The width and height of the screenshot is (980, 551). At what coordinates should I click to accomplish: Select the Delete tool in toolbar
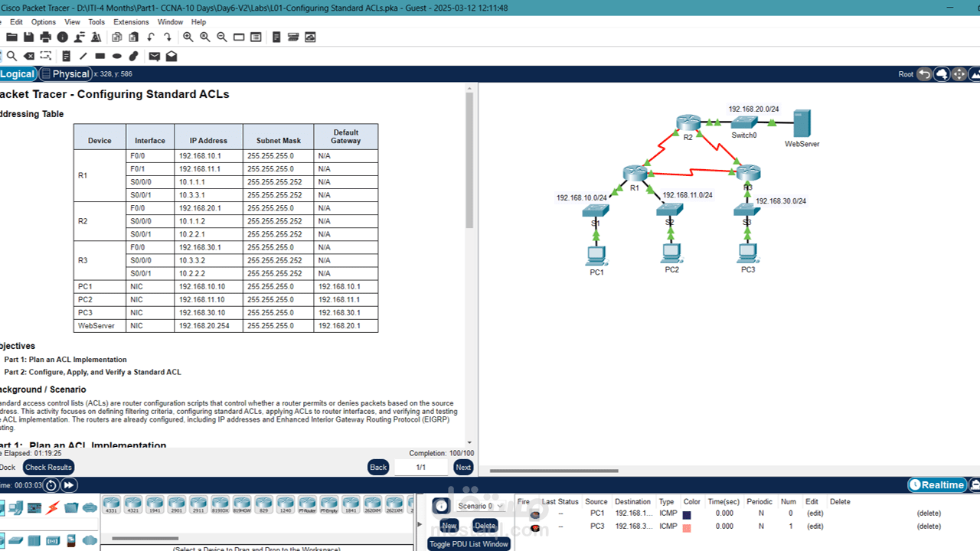29,56
